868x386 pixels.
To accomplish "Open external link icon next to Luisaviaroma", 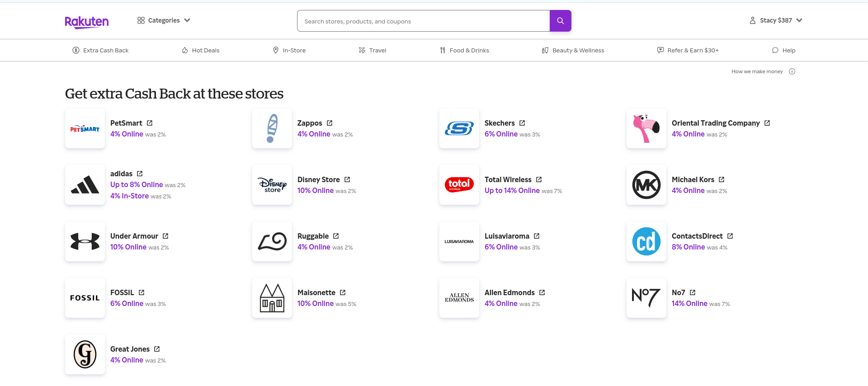I will point(537,236).
